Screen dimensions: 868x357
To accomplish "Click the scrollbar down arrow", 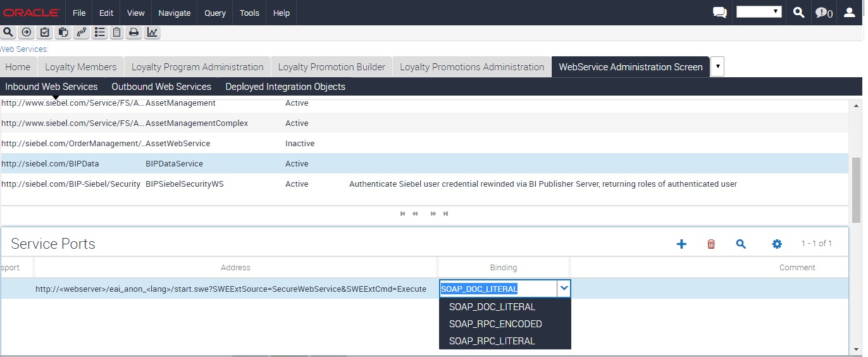I will pos(857,349).
